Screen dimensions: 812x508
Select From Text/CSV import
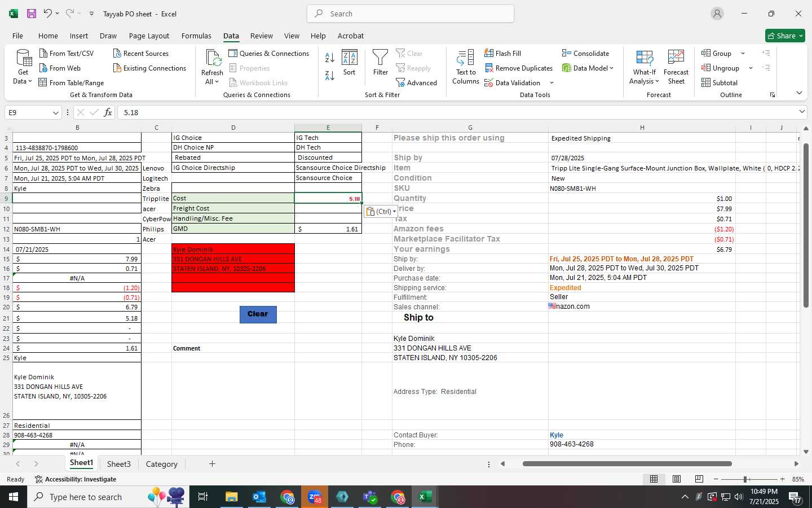pos(66,53)
